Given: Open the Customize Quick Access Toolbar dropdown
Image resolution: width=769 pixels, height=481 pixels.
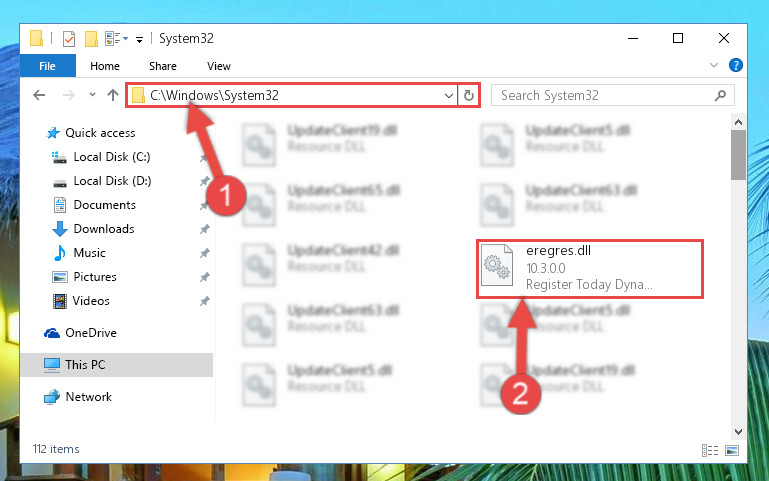Looking at the screenshot, I should click(x=140, y=40).
